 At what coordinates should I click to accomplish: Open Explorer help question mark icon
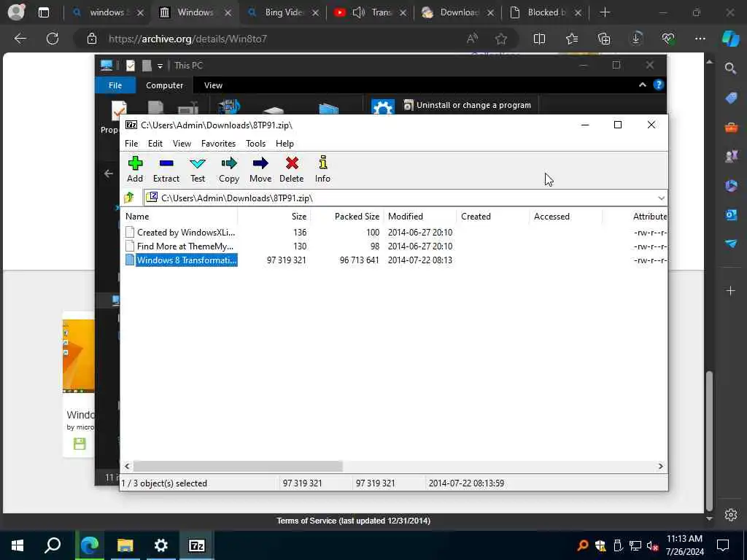pos(659,85)
